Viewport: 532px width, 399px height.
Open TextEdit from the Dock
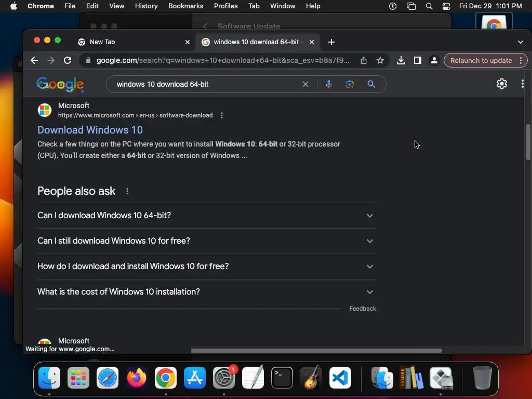tap(253, 378)
